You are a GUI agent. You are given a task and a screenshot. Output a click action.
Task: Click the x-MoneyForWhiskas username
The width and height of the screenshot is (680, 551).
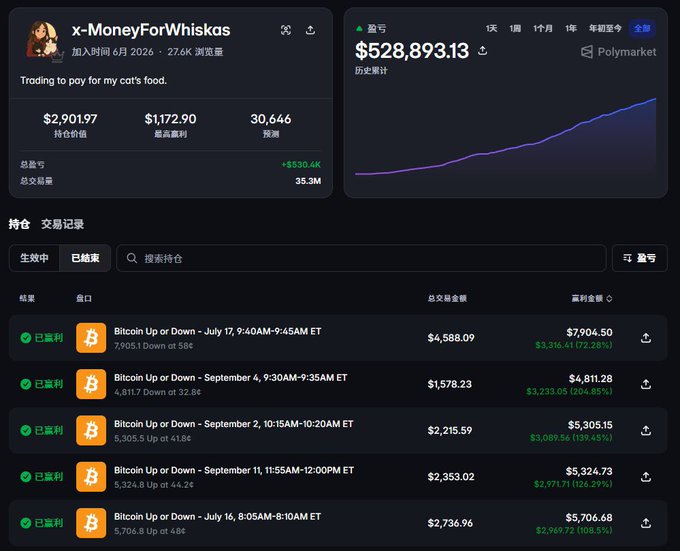151,30
